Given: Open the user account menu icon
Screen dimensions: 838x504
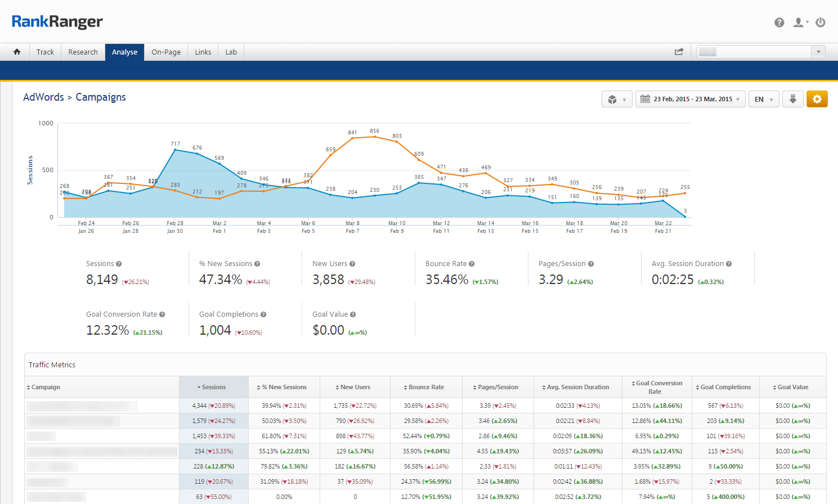Looking at the screenshot, I should point(800,22).
